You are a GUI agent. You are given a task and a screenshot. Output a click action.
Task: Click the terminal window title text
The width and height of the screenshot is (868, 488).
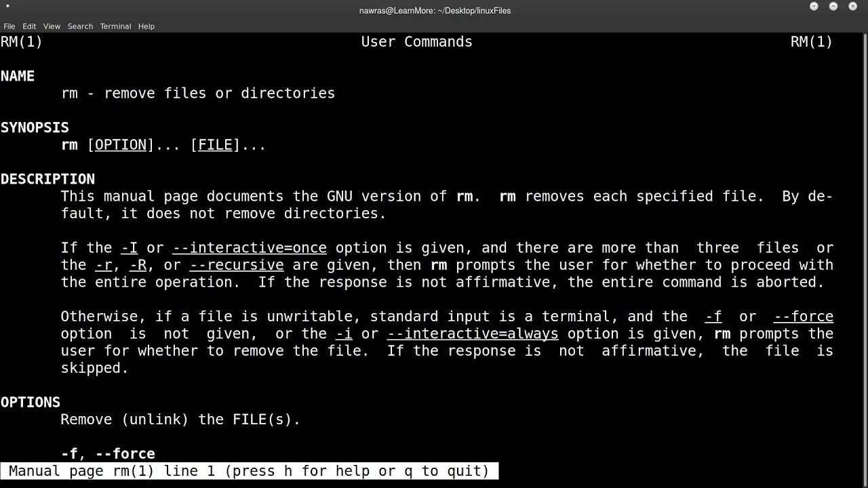pos(435,10)
